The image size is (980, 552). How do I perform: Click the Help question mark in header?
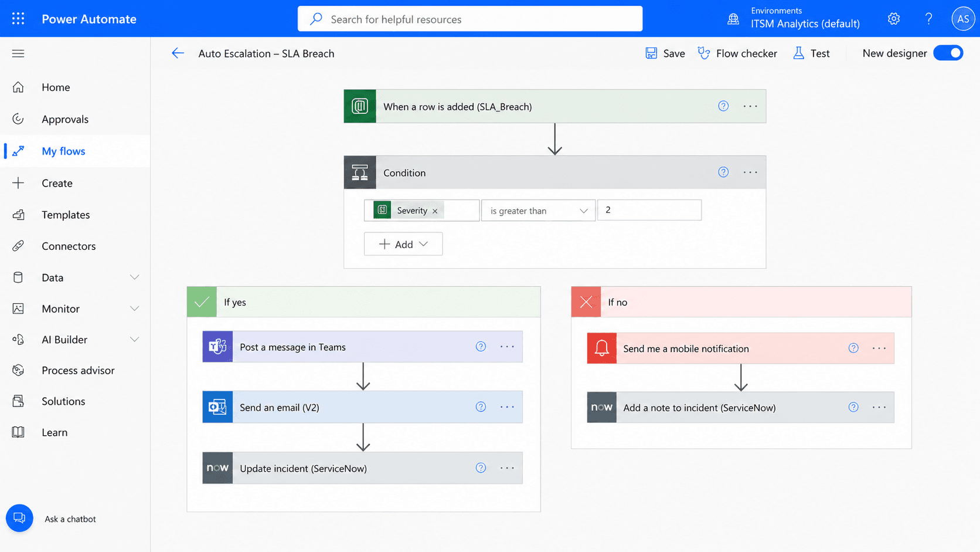[x=928, y=19]
